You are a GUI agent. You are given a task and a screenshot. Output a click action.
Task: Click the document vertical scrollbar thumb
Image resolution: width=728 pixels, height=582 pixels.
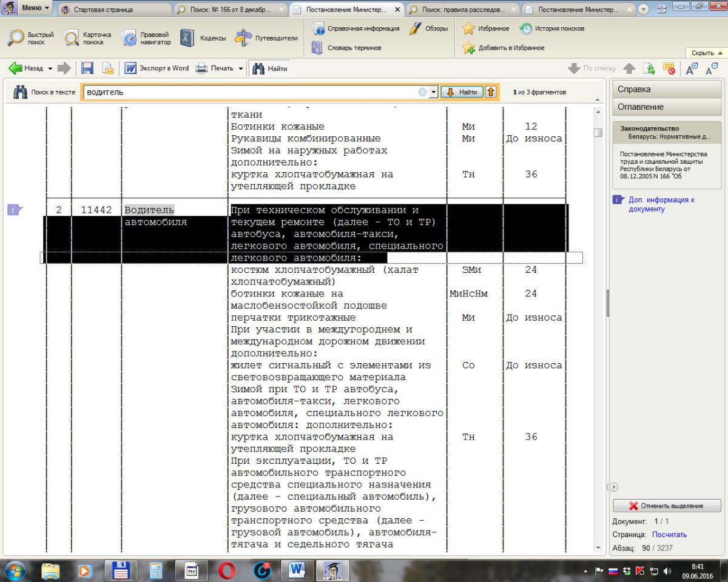598,133
